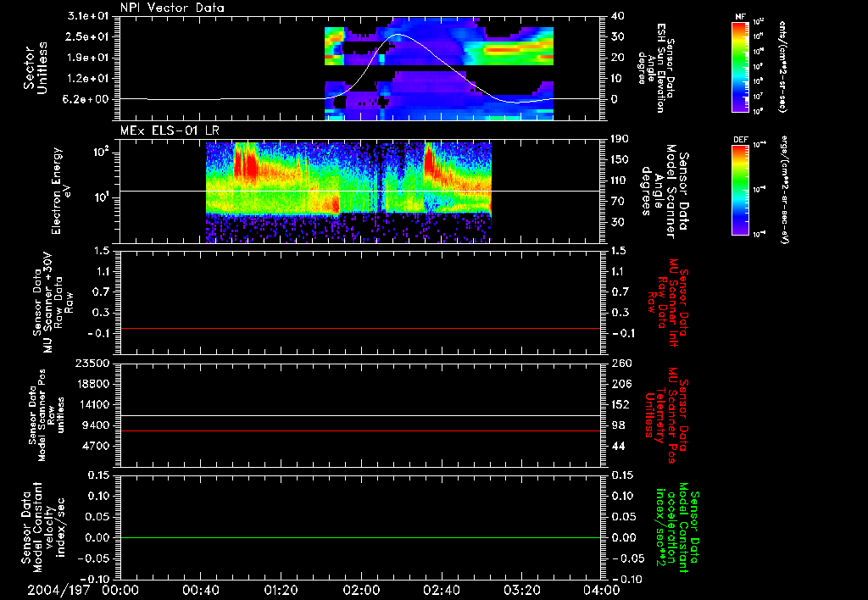Screen dimensions: 868x600
Task: Click the white sun elevation curve peak
Action: click(398, 35)
